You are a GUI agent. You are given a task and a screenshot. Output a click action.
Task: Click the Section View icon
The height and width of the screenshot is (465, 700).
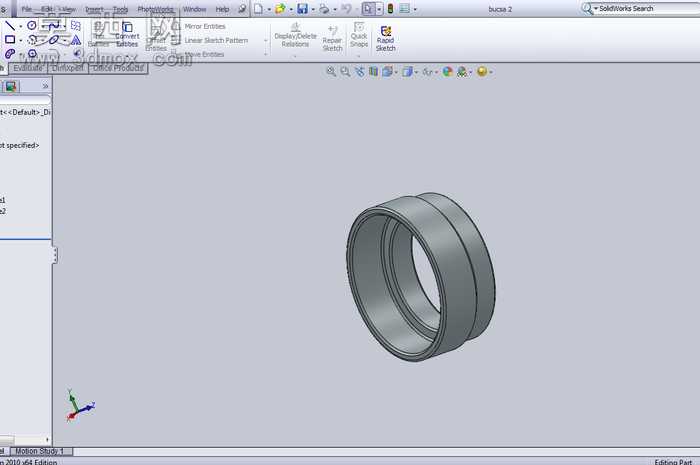(373, 71)
